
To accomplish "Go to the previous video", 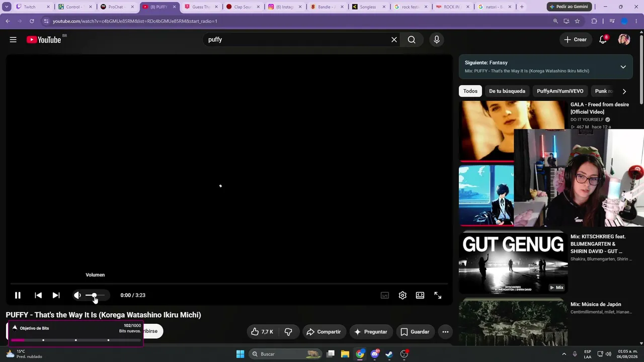I will 38,295.
